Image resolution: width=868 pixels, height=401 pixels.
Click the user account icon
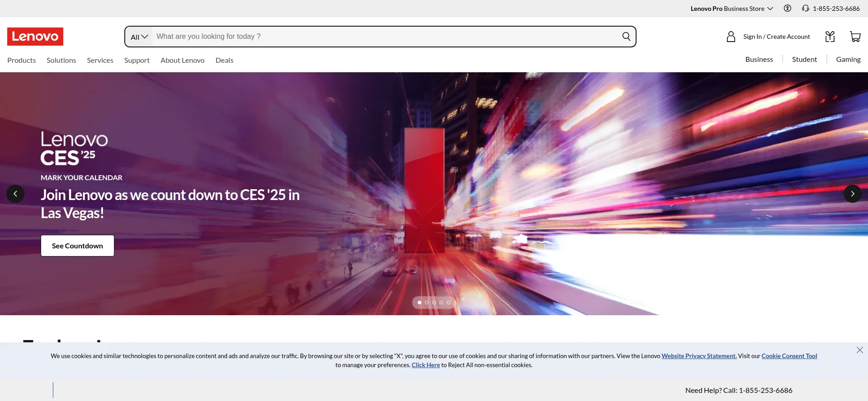coord(731,37)
